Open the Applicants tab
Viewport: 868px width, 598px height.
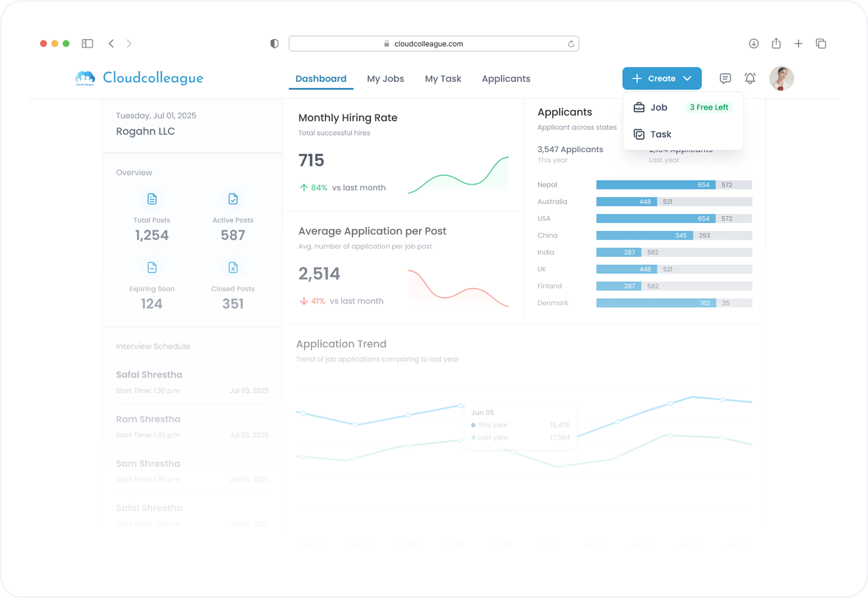[x=506, y=79]
